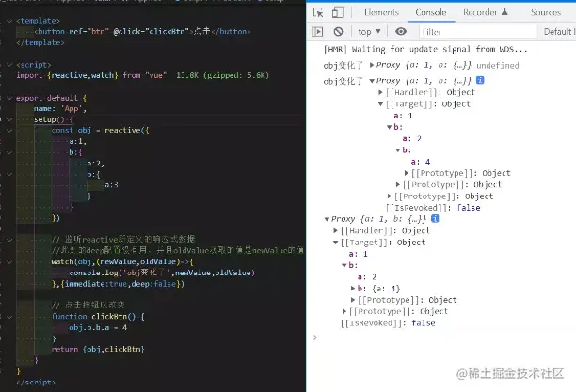The height and width of the screenshot is (392, 576).
Task: Expand the first [[Prototype]]: Object below a: 4
Action: (407, 173)
